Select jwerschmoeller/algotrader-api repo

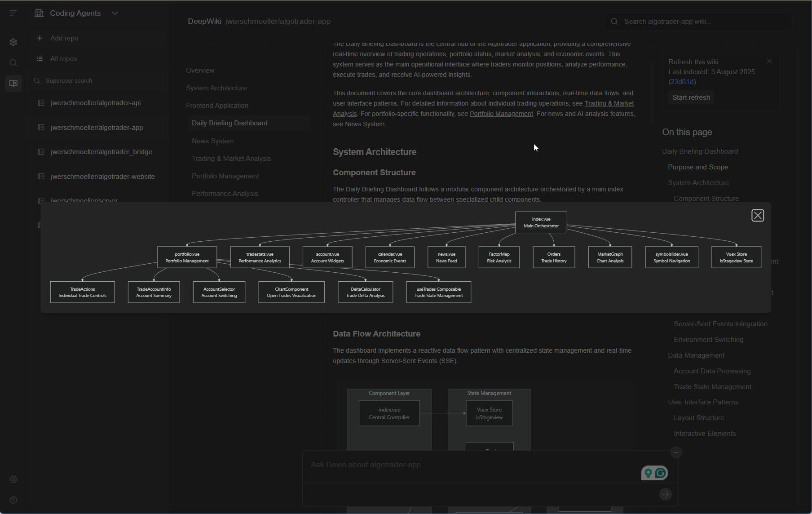pyautogui.click(x=96, y=103)
